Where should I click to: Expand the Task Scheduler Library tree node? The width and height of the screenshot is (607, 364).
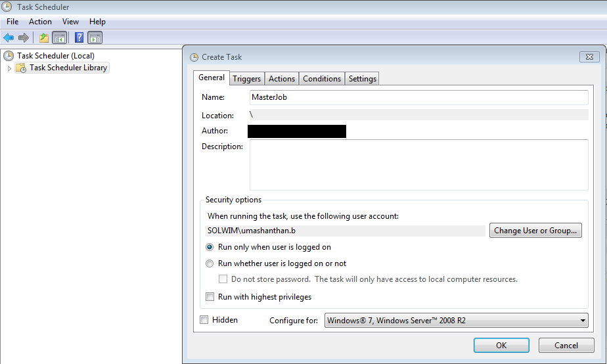[9, 68]
